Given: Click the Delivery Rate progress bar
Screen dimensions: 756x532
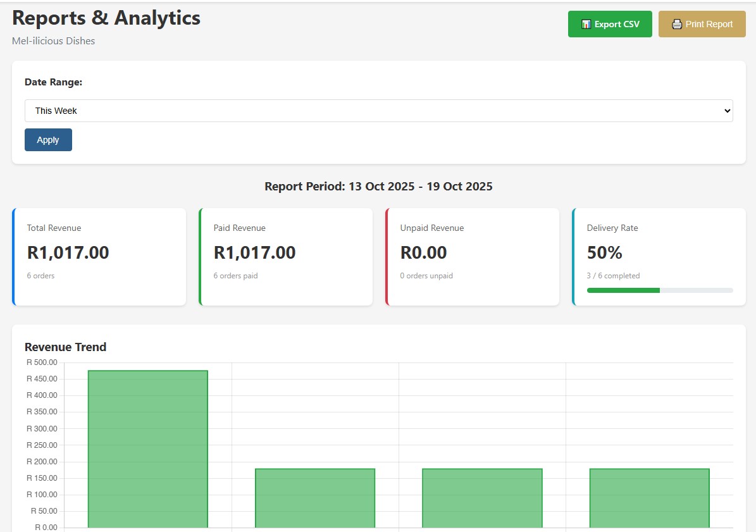Looking at the screenshot, I should 660,290.
